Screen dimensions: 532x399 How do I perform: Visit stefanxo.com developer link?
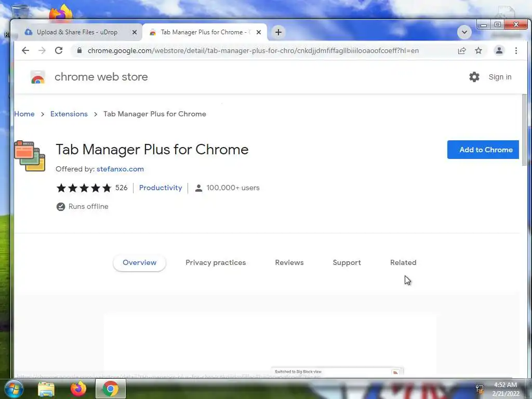120,169
